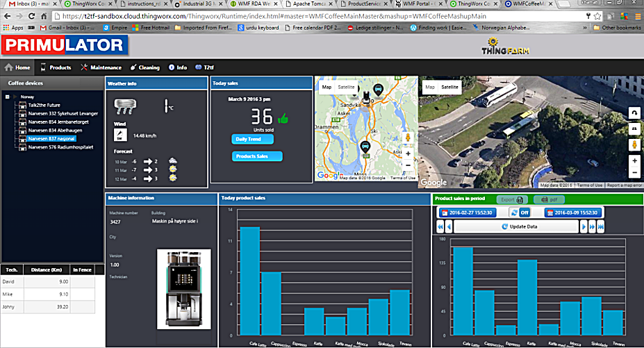Click the browser back arrow
Image resolution: width=644 pixels, height=348 pixels.
click(x=7, y=17)
